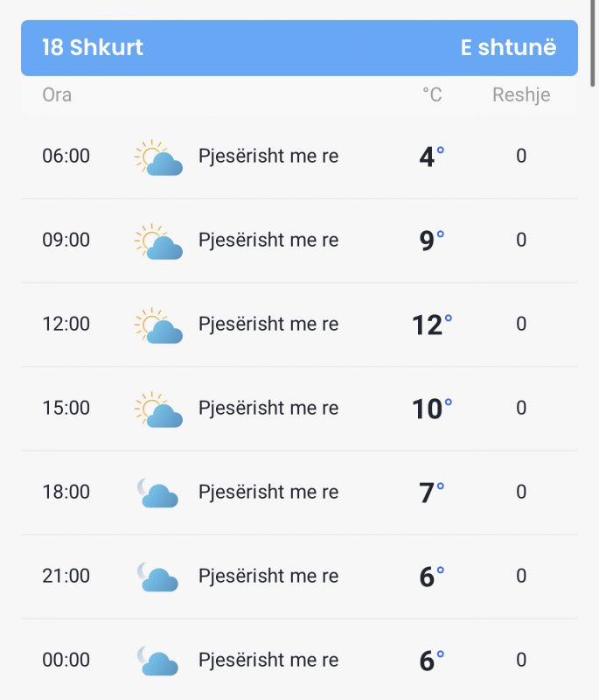The height and width of the screenshot is (700, 599).
Task: Click Pjesërisht me re text at 21:00
Action: tap(268, 576)
